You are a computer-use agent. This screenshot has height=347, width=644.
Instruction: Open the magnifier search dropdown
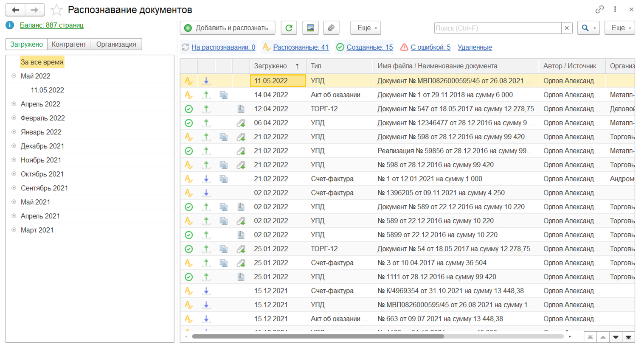[588, 28]
